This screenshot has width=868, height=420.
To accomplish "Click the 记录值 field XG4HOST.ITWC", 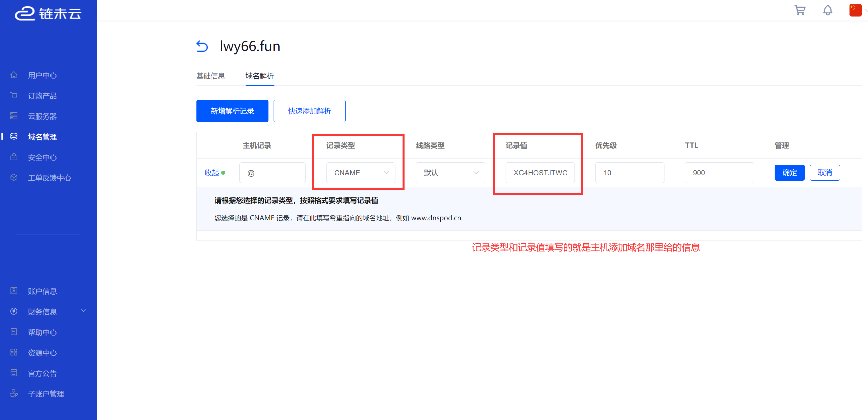I will (540, 173).
